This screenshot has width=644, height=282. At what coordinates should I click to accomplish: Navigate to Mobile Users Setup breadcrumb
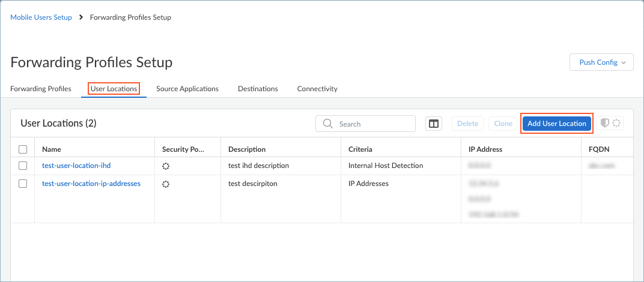pos(41,17)
